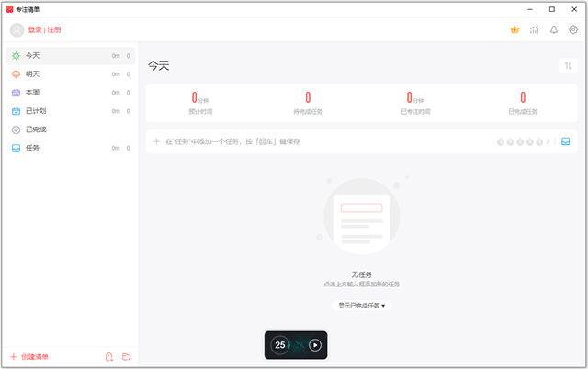Viewport: 588px width, 369px height.
Task: Click the 专注清单 app logo in title bar
Action: point(10,9)
